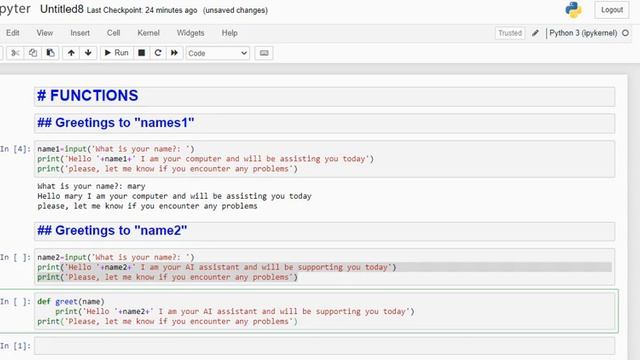Open the cell type Code dropdown
This screenshot has width=640, height=360.
tap(218, 53)
